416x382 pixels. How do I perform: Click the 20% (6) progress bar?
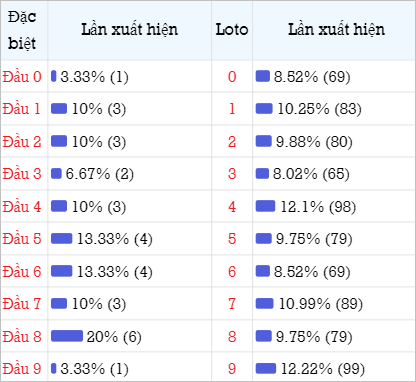pos(67,336)
